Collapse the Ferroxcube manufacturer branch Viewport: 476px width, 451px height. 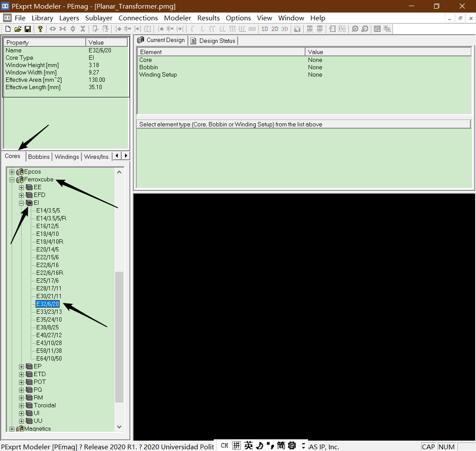pos(12,179)
